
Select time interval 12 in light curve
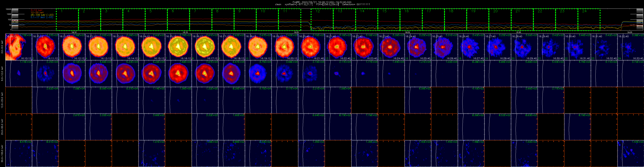(x=322, y=20)
